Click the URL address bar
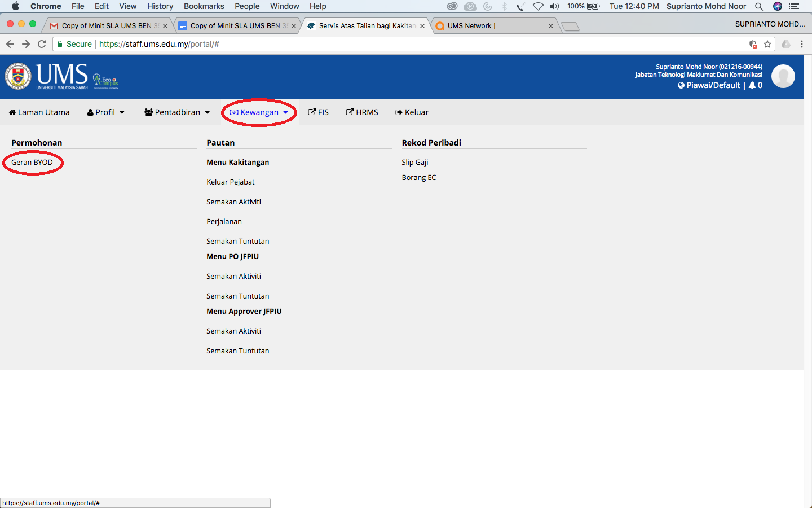The image size is (812, 508). pos(395,44)
